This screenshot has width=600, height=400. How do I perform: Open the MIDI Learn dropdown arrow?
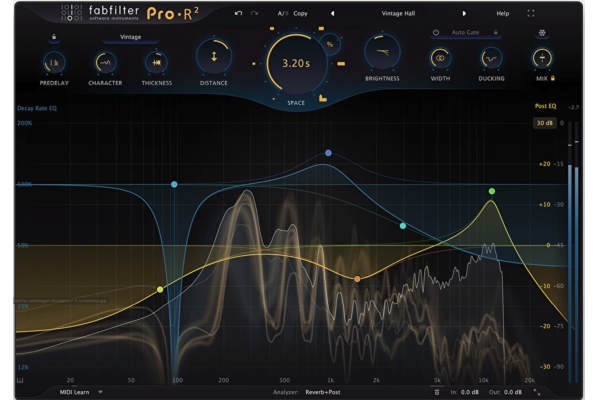[100, 392]
